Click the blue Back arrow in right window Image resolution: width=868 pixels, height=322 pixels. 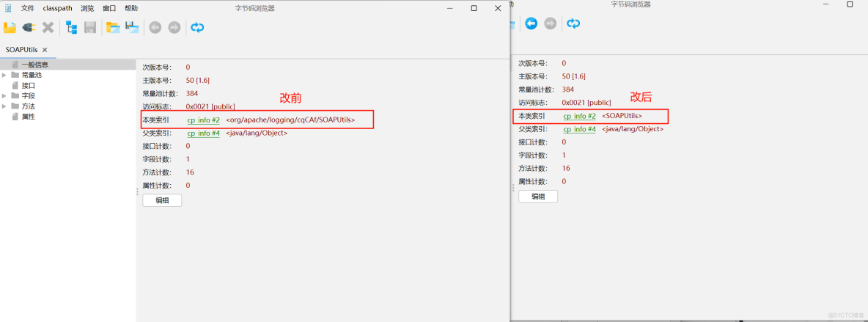pos(532,23)
